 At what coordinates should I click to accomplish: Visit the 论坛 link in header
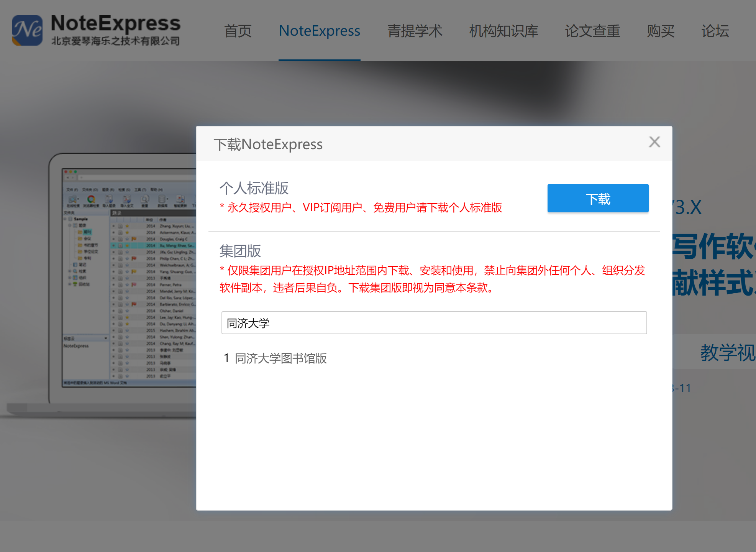click(715, 31)
